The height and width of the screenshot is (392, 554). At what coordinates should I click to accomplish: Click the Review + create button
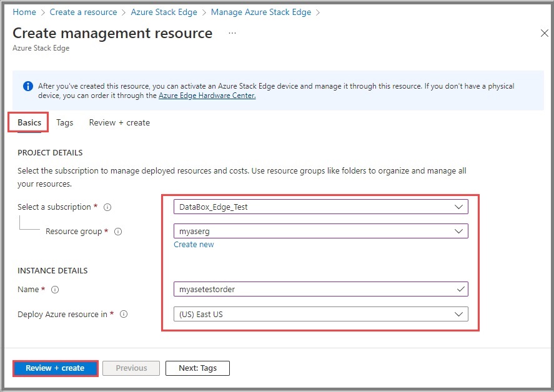tap(55, 368)
